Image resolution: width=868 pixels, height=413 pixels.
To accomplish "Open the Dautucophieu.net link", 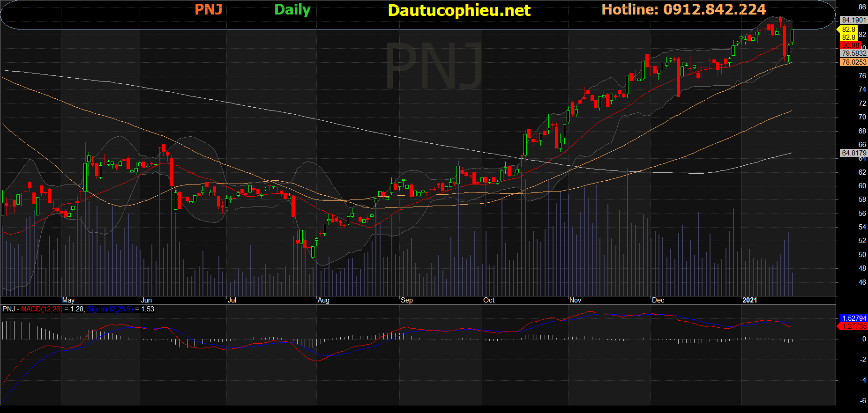I will [459, 10].
